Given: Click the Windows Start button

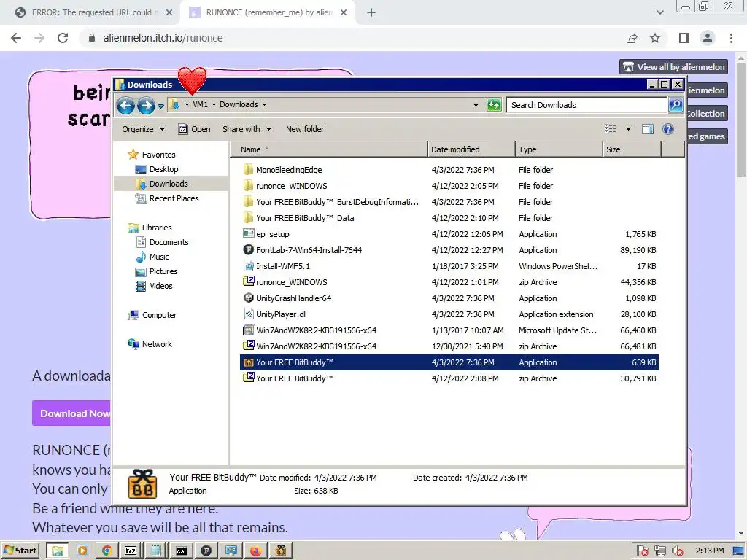Looking at the screenshot, I should coord(20,551).
